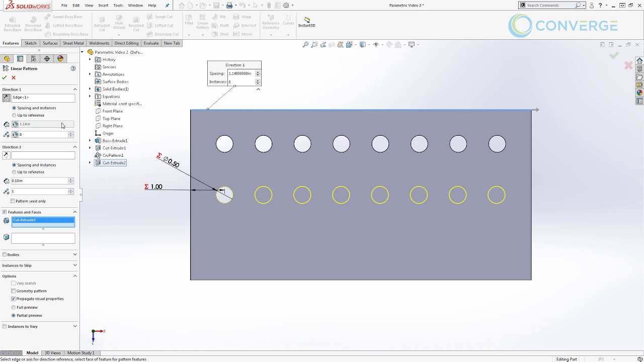
Task: Accept the Linear Pattern with green checkmark
Action: [5, 77]
